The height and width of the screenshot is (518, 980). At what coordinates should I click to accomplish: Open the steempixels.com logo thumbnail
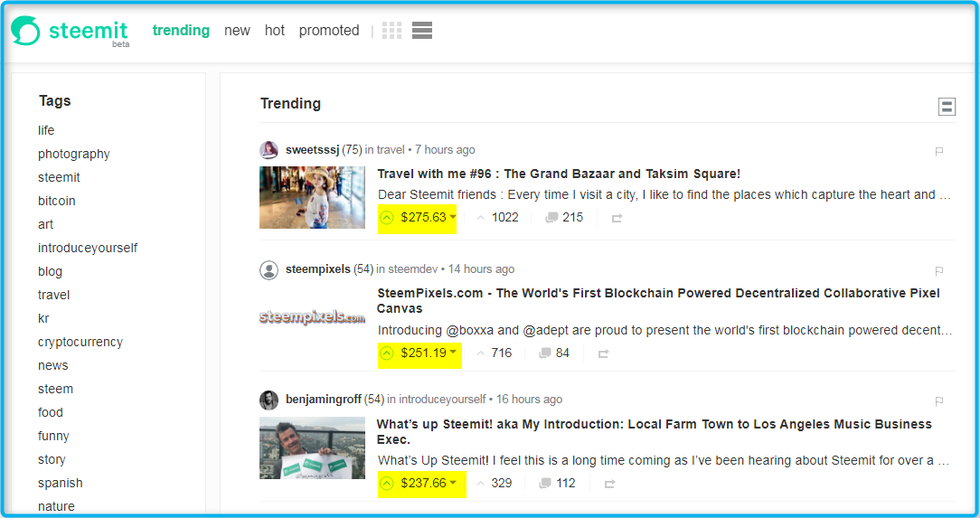tap(313, 317)
